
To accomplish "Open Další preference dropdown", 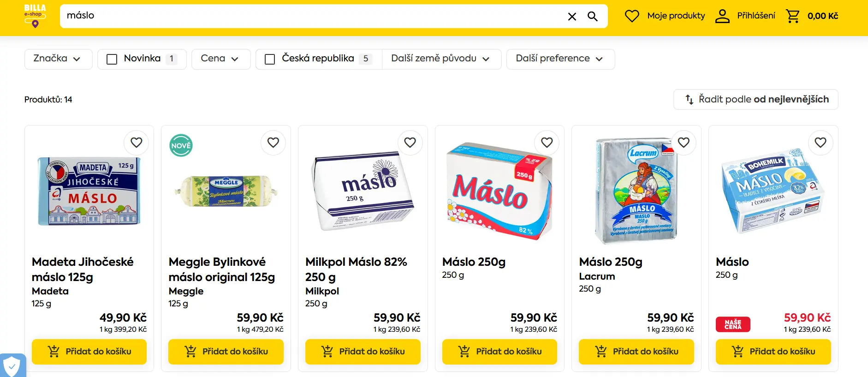I will pos(560,59).
